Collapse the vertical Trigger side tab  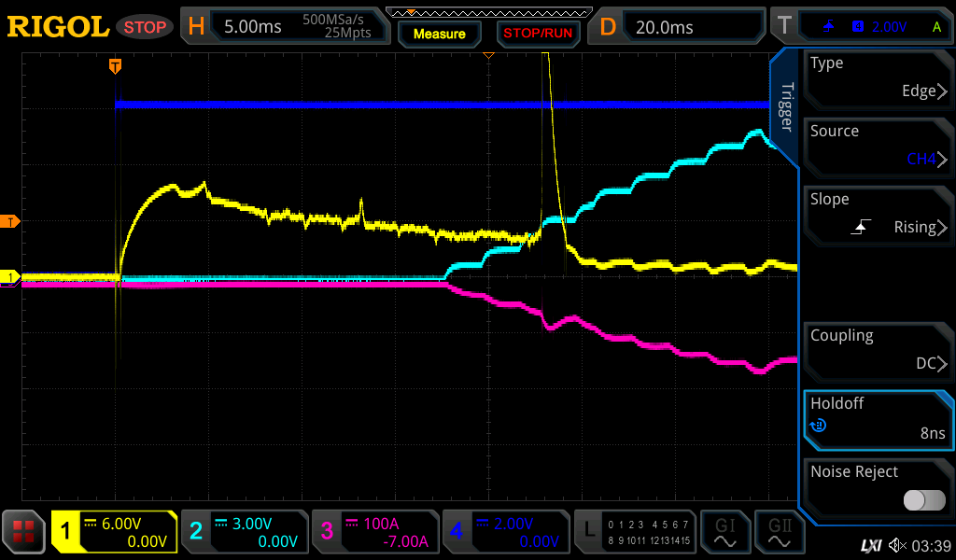[x=785, y=107]
